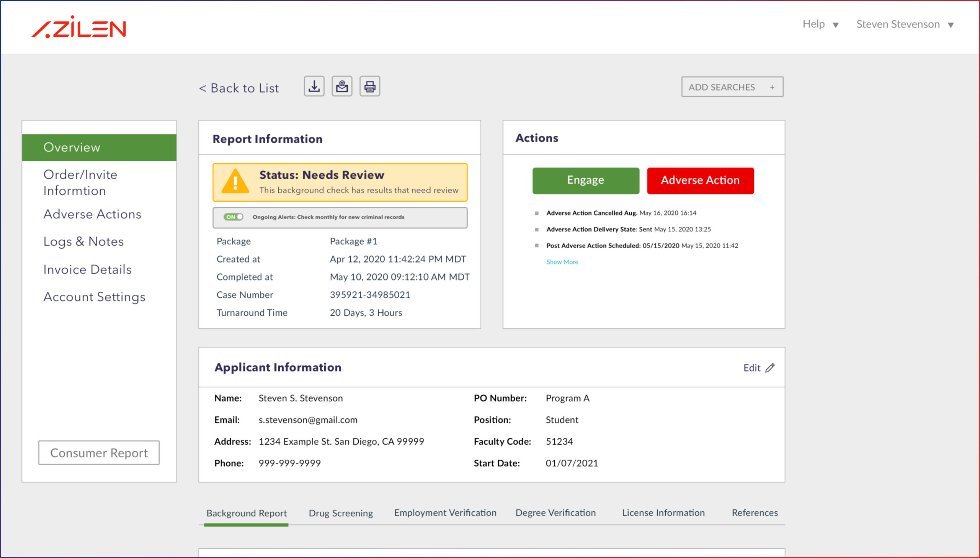Open Order/Invite Information in sidebar
Screen dimensions: 980x558
(x=80, y=183)
